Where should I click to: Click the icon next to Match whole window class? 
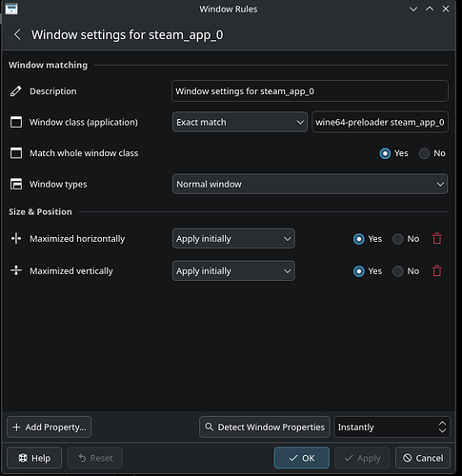coord(16,153)
